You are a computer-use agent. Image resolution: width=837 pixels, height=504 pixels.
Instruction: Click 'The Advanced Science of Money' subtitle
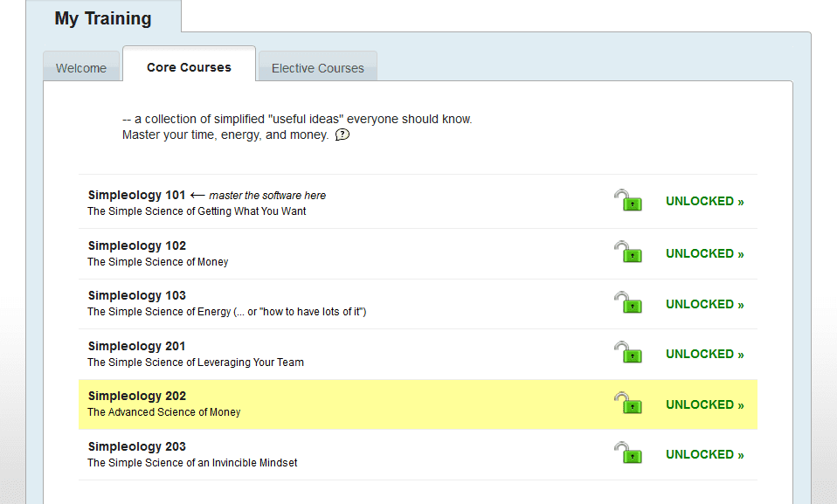click(164, 411)
